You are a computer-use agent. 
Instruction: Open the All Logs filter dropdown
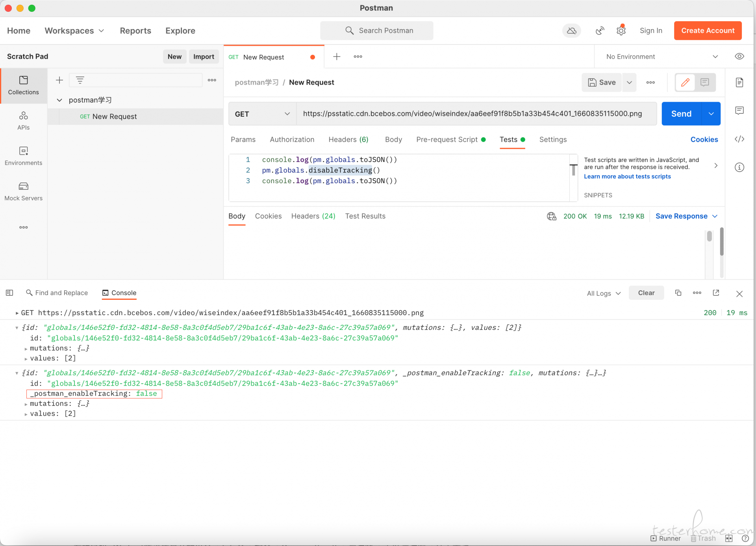(x=604, y=293)
